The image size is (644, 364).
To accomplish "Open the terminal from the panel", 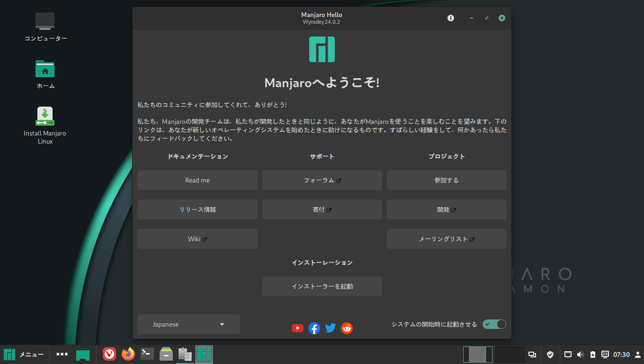I will pos(147,354).
